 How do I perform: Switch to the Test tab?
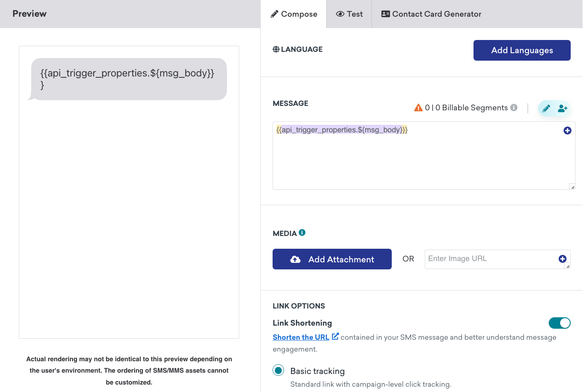(x=349, y=14)
